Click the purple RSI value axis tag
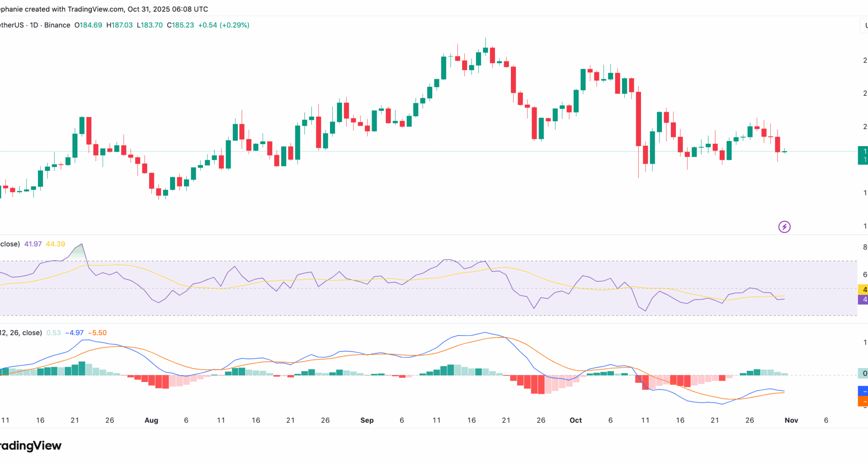868x463 pixels. [863, 299]
